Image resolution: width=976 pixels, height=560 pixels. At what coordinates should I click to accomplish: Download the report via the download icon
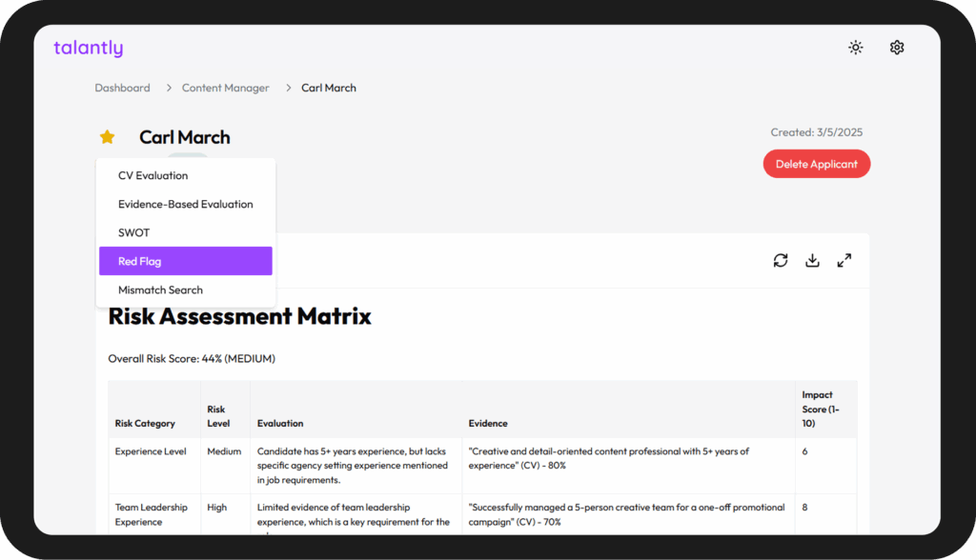pyautogui.click(x=812, y=260)
